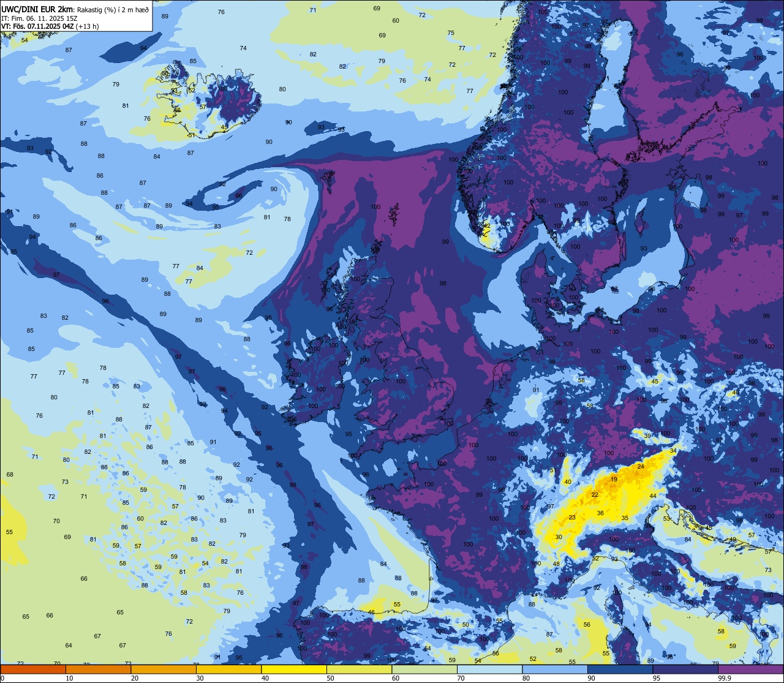Image resolution: width=784 pixels, height=683 pixels.
Task: Click the map value "19" in the yellow area
Action: (x=614, y=479)
